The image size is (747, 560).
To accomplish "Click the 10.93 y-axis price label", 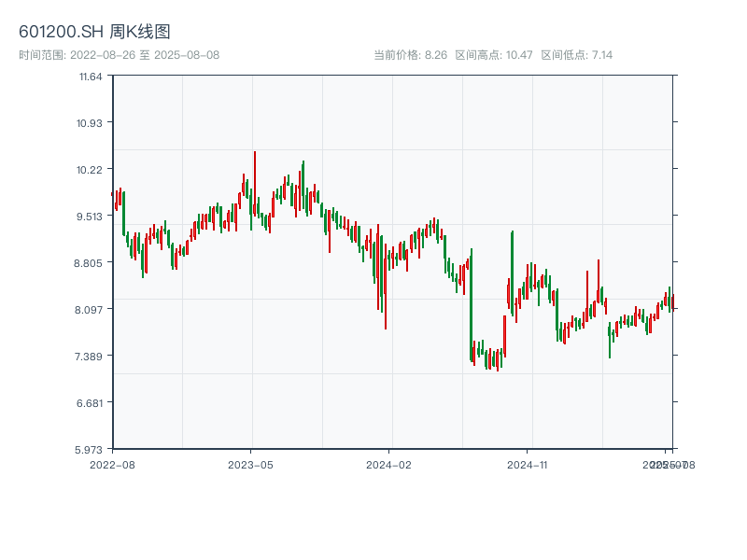I will point(91,122).
